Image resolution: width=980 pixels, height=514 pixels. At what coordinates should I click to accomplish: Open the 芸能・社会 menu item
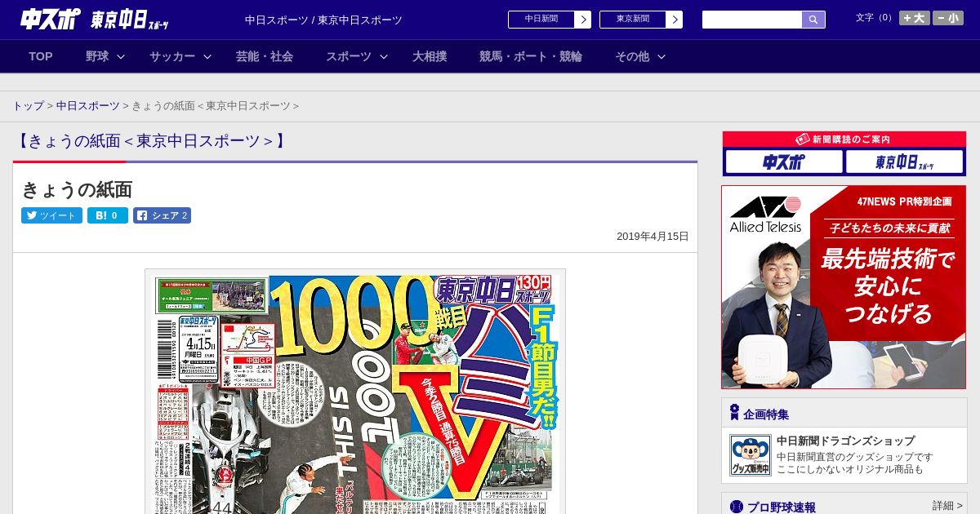[265, 56]
